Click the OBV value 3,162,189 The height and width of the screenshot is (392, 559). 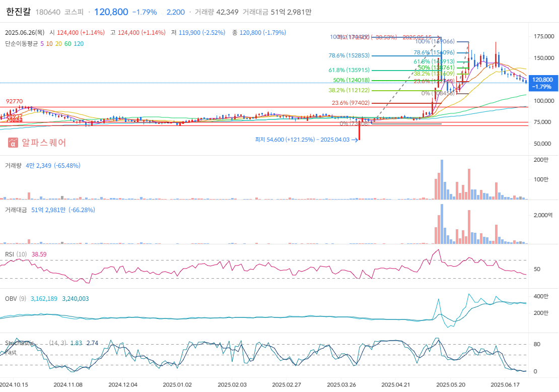tap(44, 299)
